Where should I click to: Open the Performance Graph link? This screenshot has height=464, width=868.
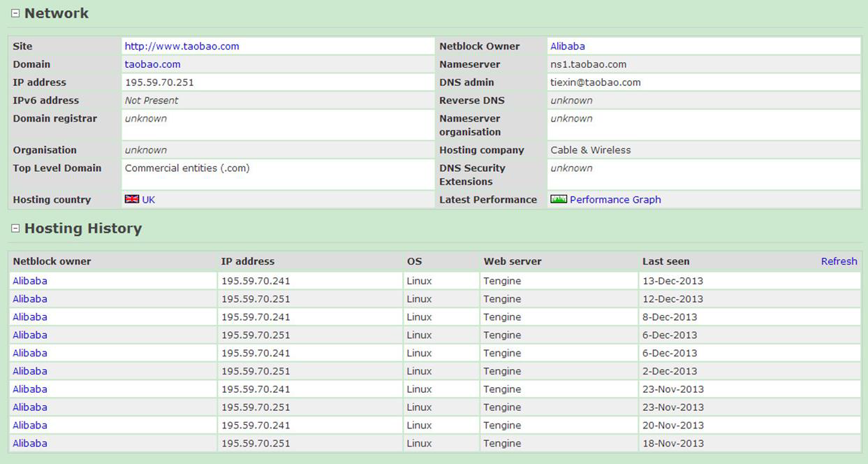[615, 199]
